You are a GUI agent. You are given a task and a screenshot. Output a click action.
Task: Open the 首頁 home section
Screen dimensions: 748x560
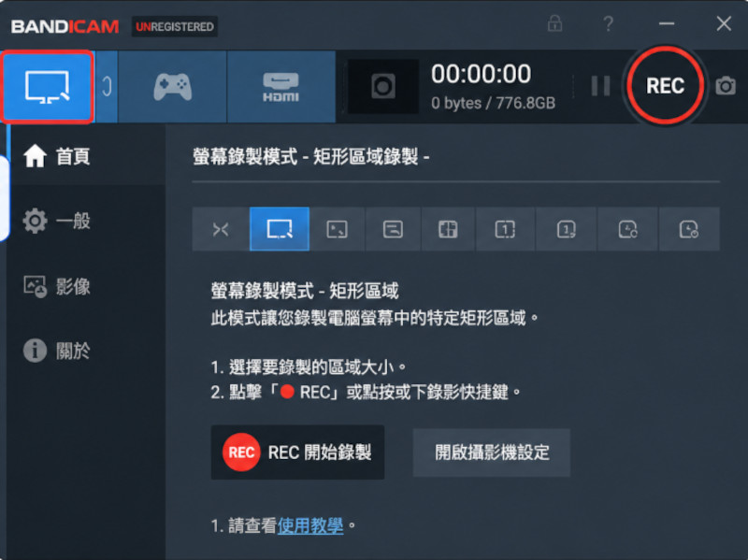tap(86, 156)
